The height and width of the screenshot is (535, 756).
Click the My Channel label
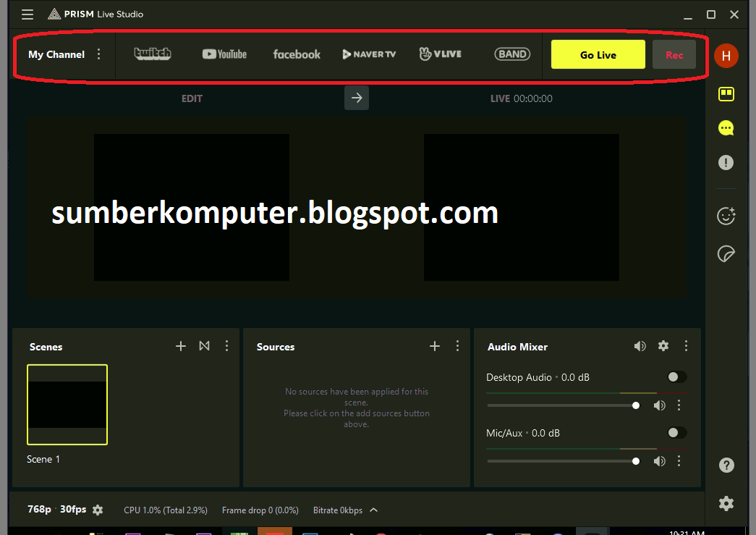pyautogui.click(x=56, y=54)
